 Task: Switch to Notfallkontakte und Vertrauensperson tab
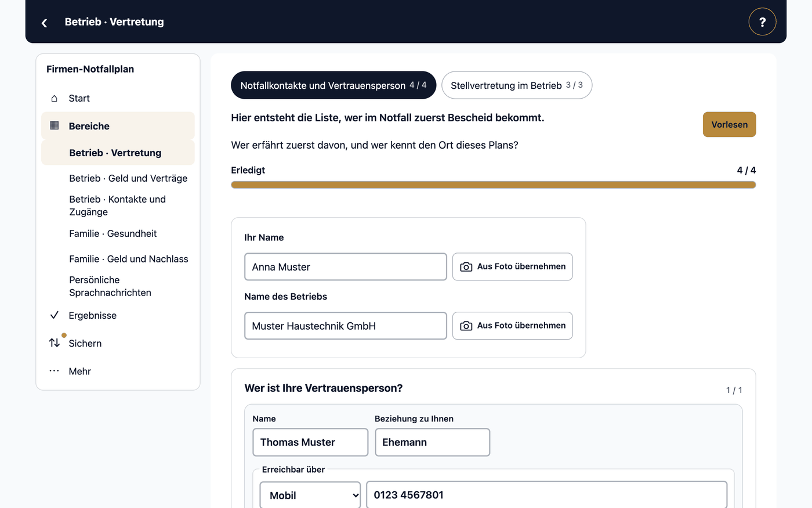pos(333,85)
